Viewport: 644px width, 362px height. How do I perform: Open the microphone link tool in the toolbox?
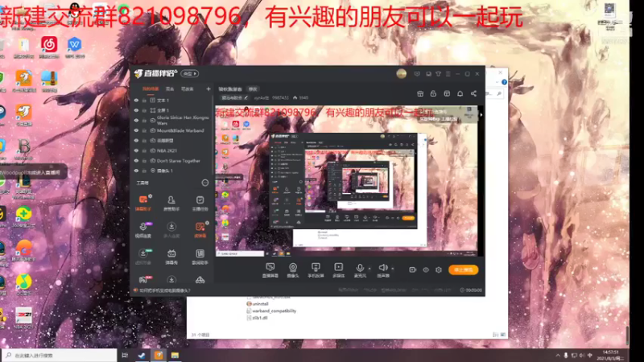tap(143, 230)
